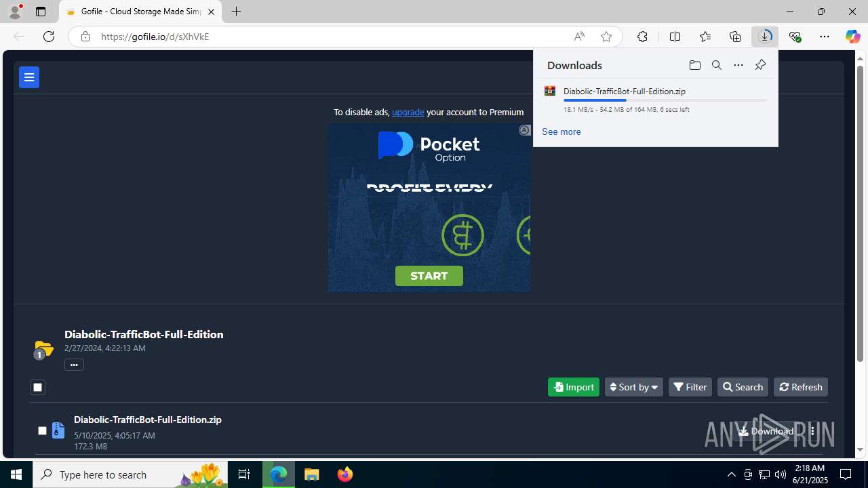Viewport: 868px width, 488px height.
Task: Open the Copilot sidebar icon
Action: (852, 37)
